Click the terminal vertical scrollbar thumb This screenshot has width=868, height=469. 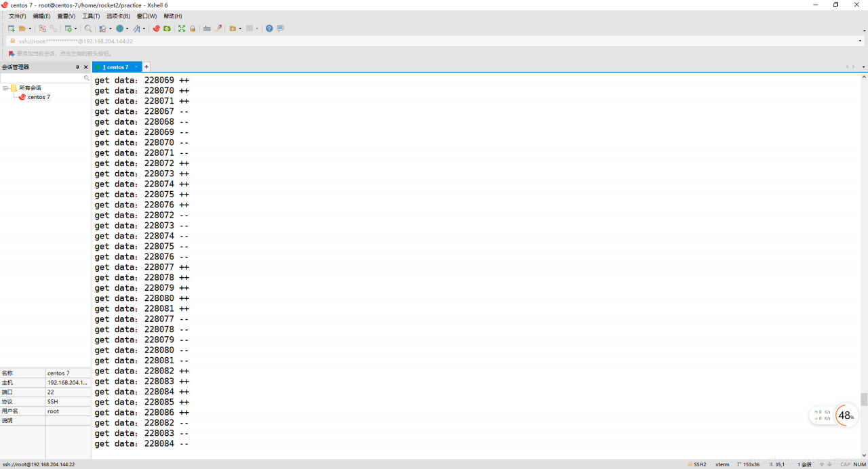(864, 399)
